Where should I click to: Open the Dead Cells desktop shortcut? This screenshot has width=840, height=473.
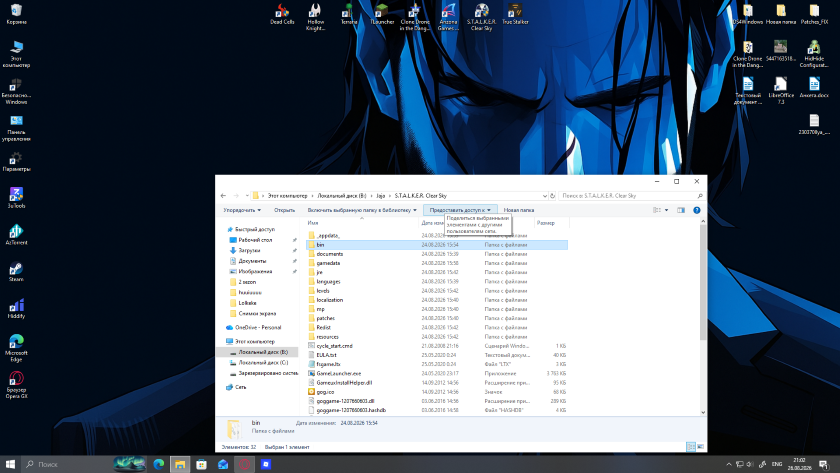click(x=282, y=14)
